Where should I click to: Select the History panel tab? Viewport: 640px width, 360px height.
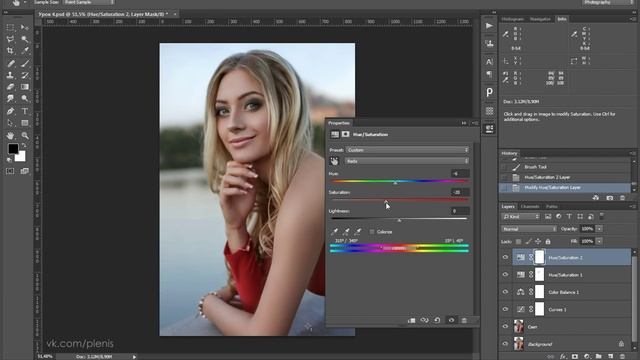509,153
